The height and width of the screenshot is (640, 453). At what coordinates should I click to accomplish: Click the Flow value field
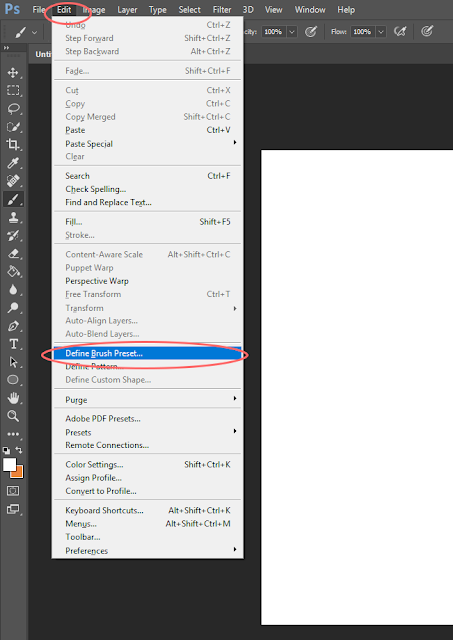pyautogui.click(x=362, y=32)
